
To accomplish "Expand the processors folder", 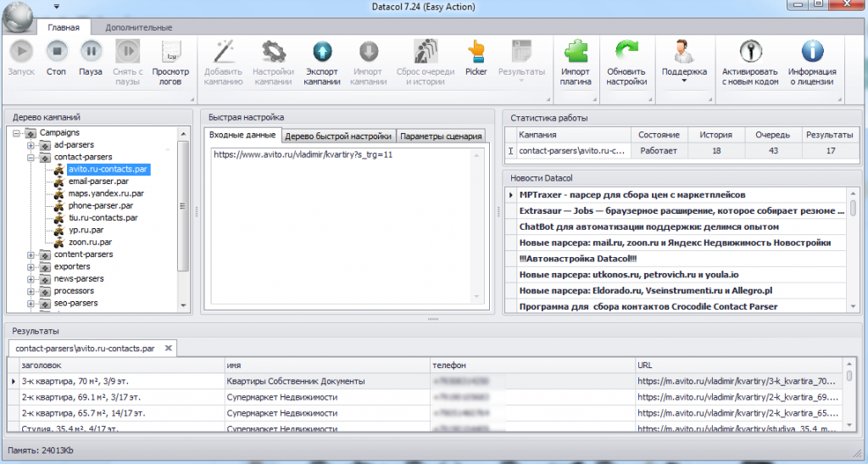I will pyautogui.click(x=31, y=291).
